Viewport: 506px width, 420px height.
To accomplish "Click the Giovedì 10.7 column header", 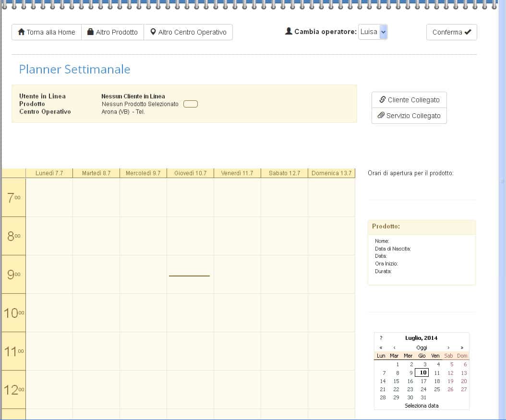I will click(190, 173).
